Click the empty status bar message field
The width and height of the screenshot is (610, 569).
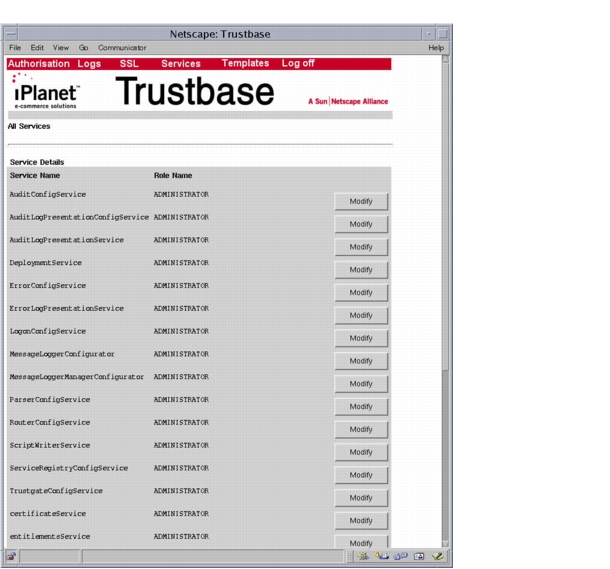[213, 557]
